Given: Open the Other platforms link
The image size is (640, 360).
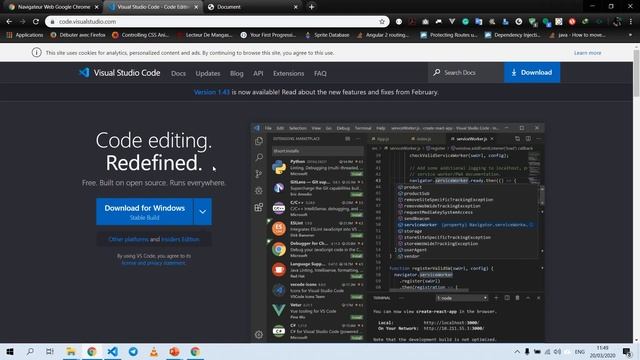Looking at the screenshot, I should (128, 239).
